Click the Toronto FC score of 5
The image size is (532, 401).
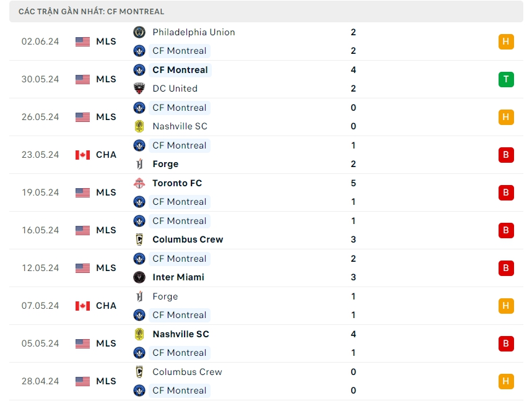[353, 183]
